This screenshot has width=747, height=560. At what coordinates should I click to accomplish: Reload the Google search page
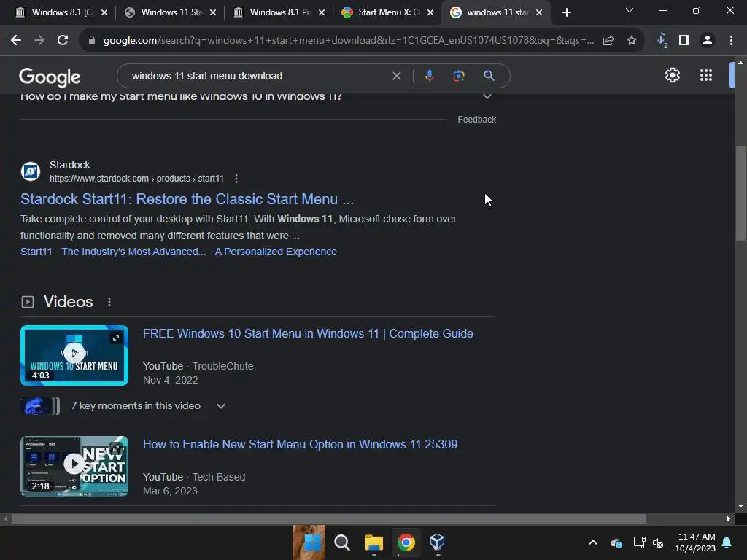[63, 41]
